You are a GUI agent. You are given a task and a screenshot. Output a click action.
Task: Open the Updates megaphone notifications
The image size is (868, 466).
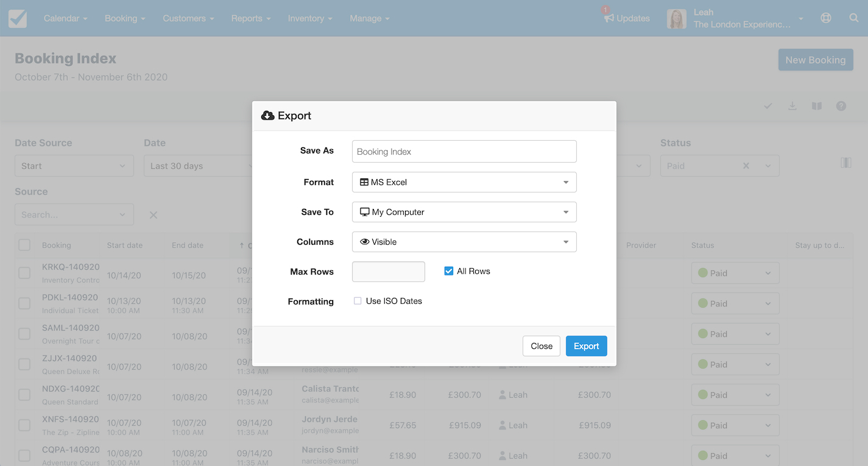pos(627,18)
